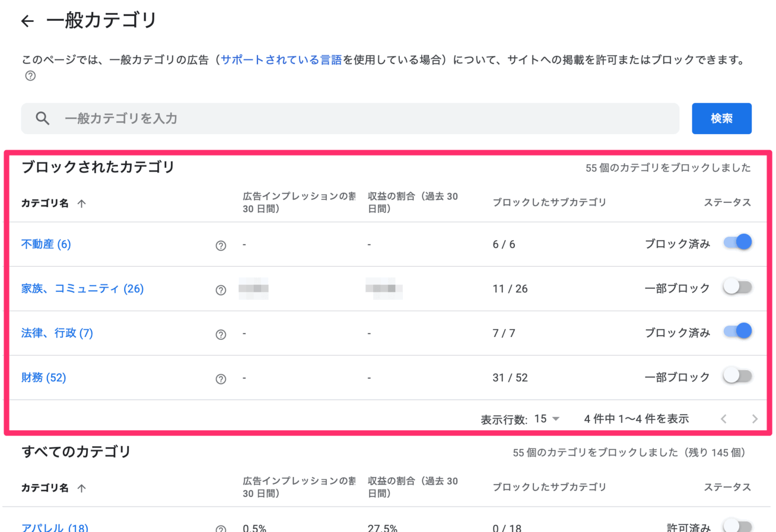Enable full block for 財務 toggle

738,376
